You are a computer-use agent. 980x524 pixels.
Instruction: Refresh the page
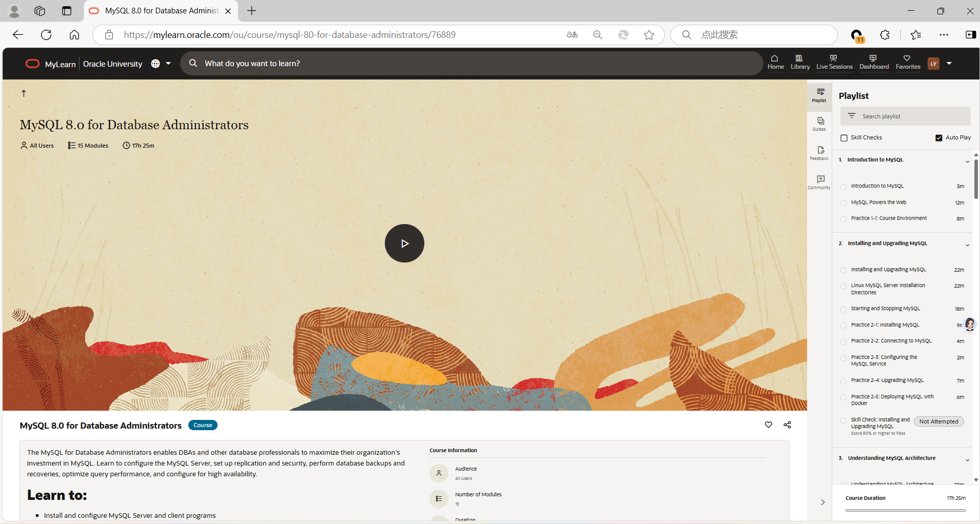coord(46,35)
